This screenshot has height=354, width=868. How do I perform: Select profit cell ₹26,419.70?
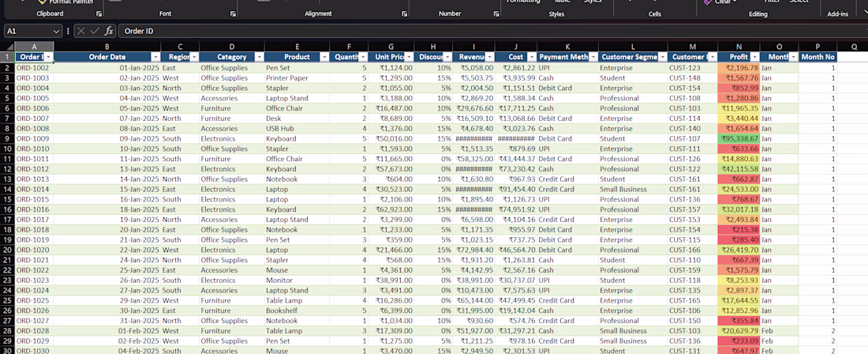point(739,250)
